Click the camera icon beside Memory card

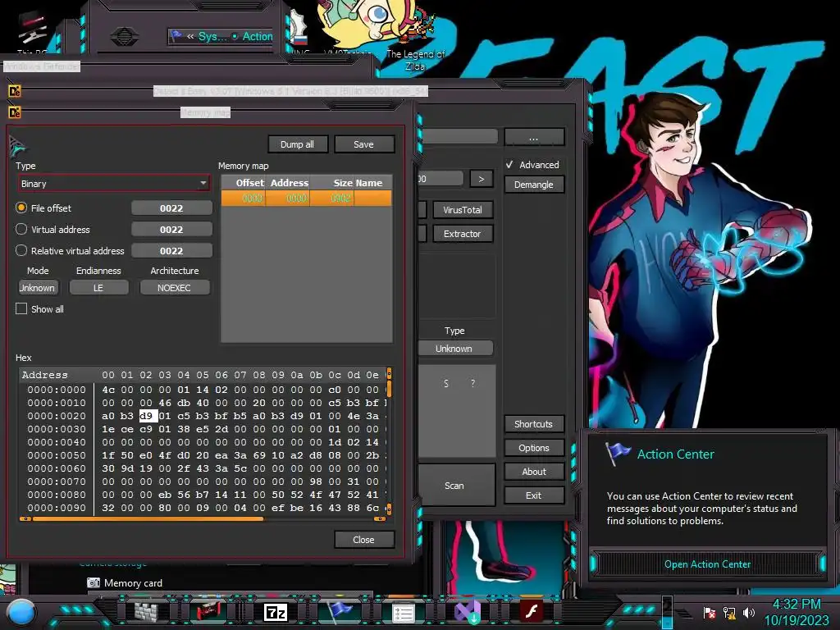pos(94,583)
